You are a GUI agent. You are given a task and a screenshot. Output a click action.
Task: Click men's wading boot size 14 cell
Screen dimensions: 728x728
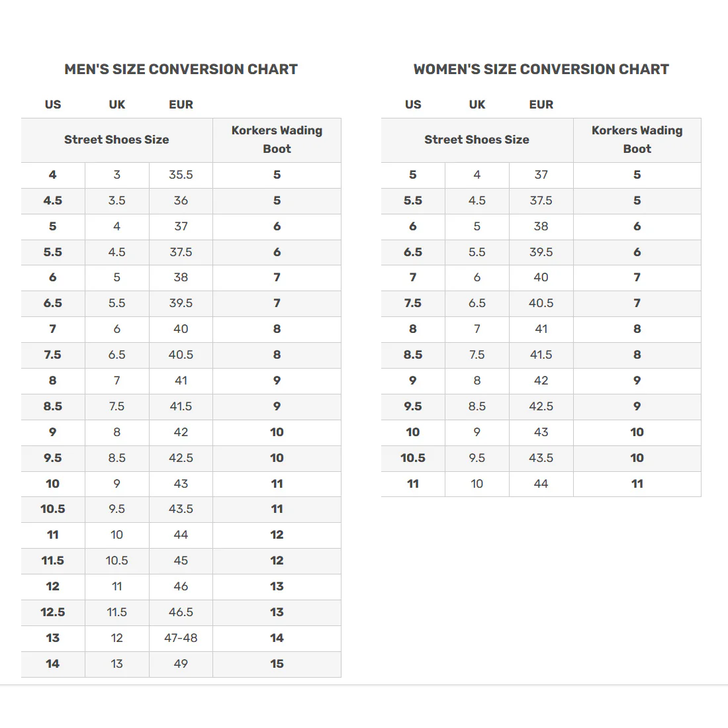pos(277,638)
